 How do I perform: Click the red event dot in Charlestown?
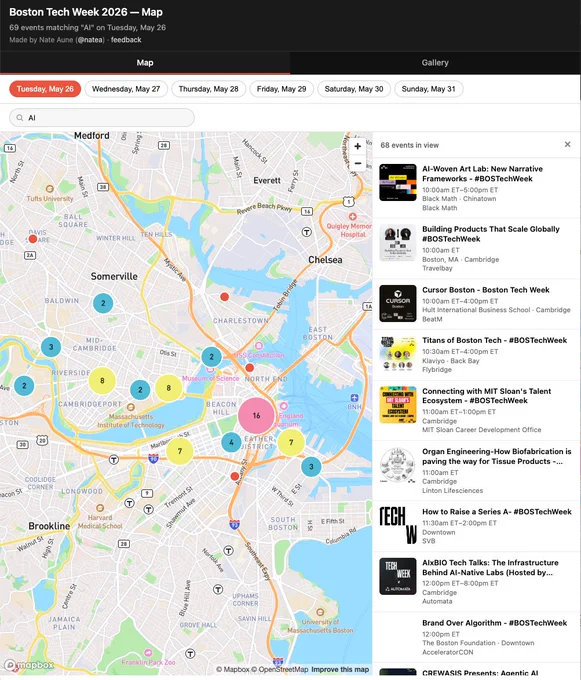point(224,297)
